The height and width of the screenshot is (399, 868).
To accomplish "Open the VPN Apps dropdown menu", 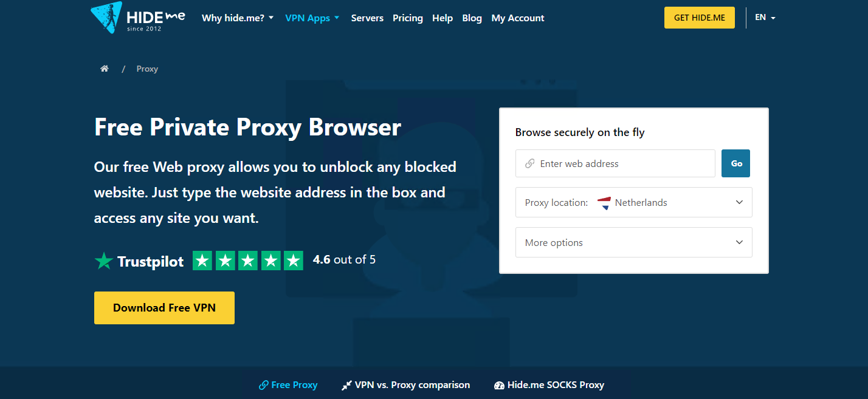I will [312, 18].
